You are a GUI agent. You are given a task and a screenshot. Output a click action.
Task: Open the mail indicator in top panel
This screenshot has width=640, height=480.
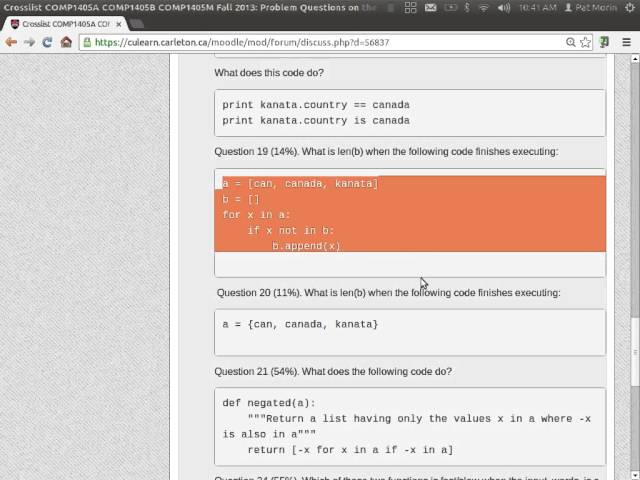[x=431, y=7]
